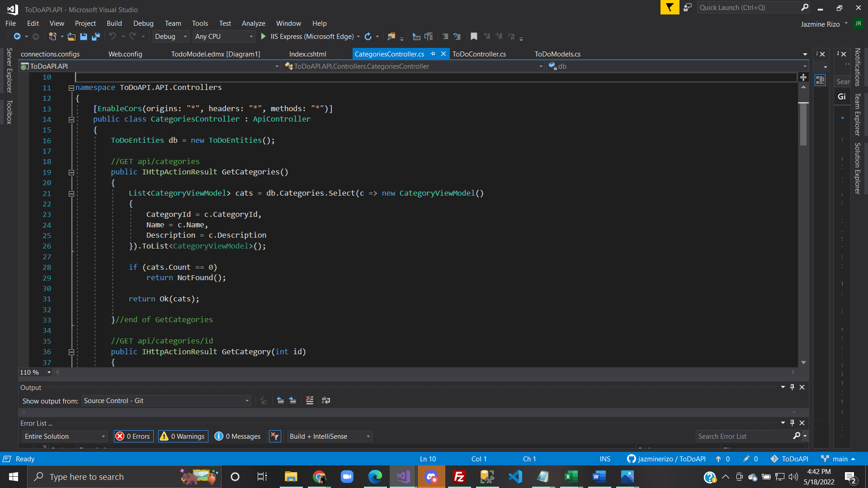868x488 pixels.
Task: Click the editor vertical scrollbar thumb
Action: pyautogui.click(x=803, y=124)
